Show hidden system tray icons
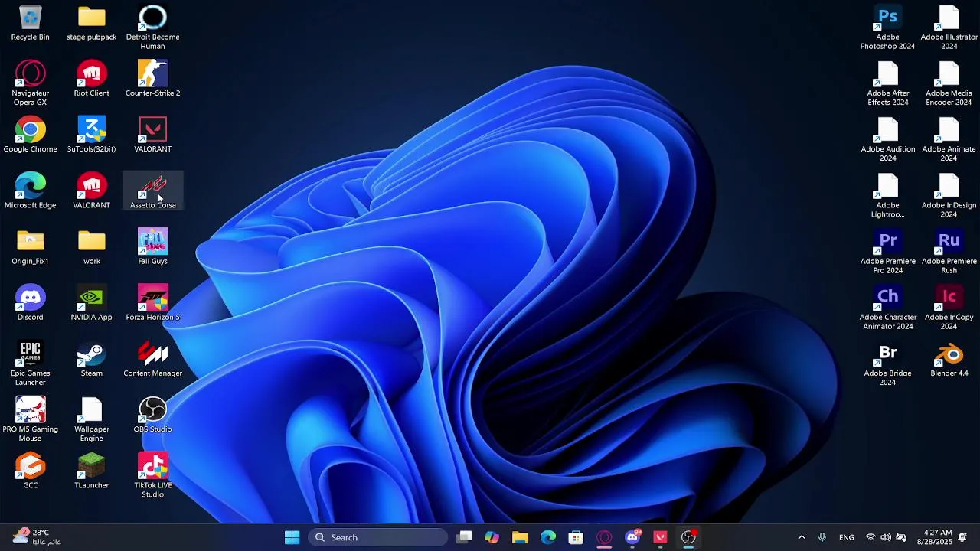 [x=802, y=537]
